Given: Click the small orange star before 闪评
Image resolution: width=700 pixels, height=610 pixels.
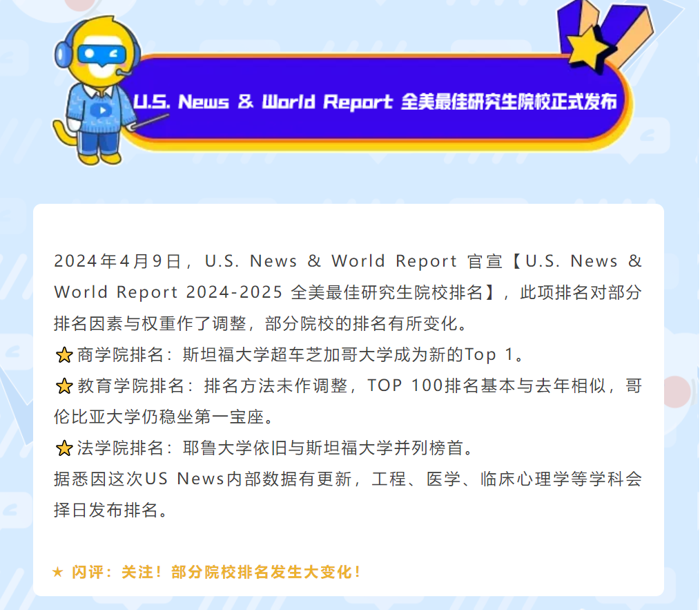Looking at the screenshot, I should coord(58,572).
